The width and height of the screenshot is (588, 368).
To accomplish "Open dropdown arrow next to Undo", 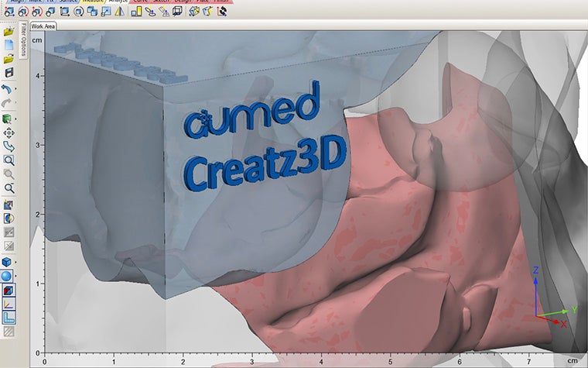I will (16, 89).
